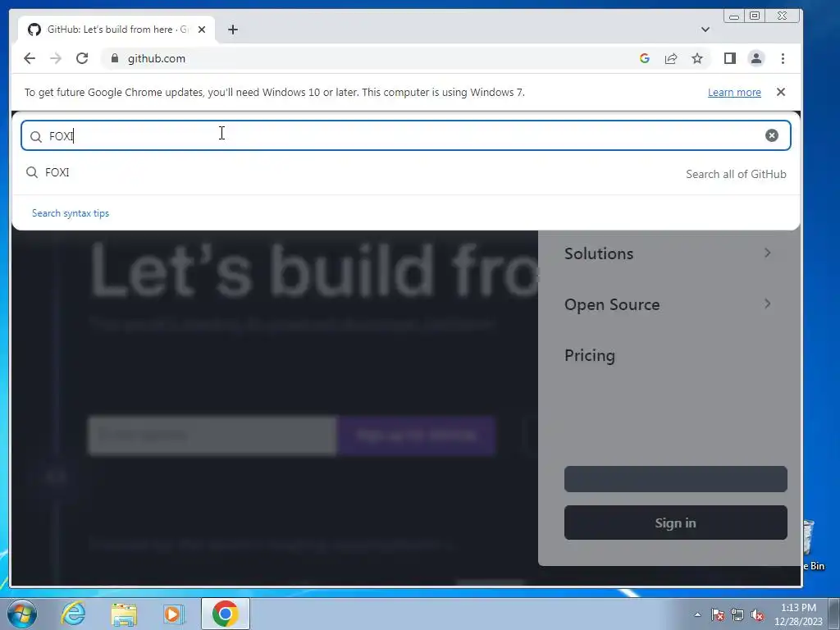The width and height of the screenshot is (840, 630).
Task: Select the FOXI search suggestion
Action: (x=405, y=172)
